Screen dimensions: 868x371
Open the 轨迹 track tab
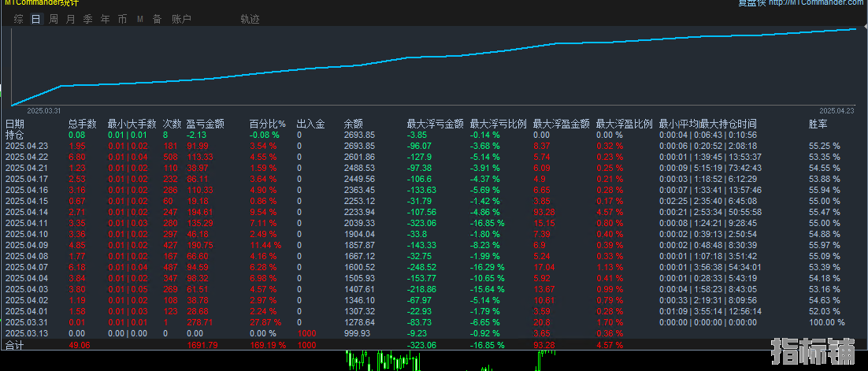pos(250,20)
